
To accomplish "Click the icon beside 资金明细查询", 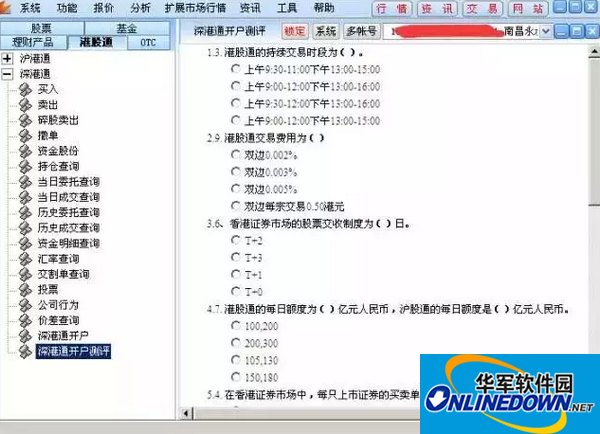I will point(25,243).
